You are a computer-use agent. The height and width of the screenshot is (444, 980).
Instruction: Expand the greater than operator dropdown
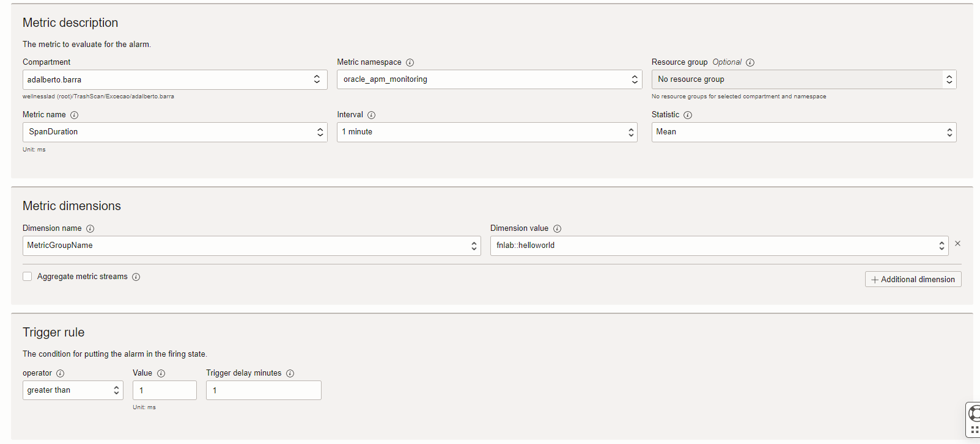click(x=73, y=390)
